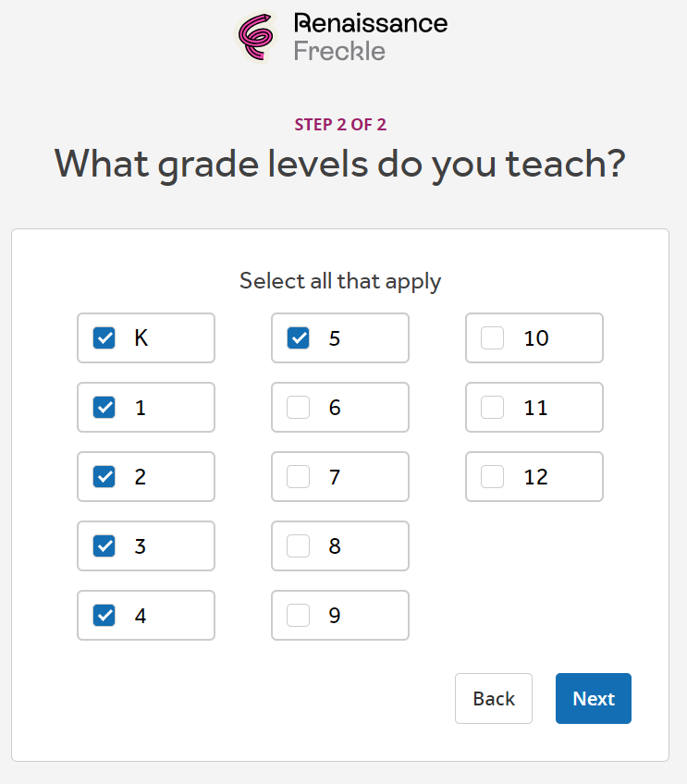Click the Back button
This screenshot has height=784, width=687.
494,699
